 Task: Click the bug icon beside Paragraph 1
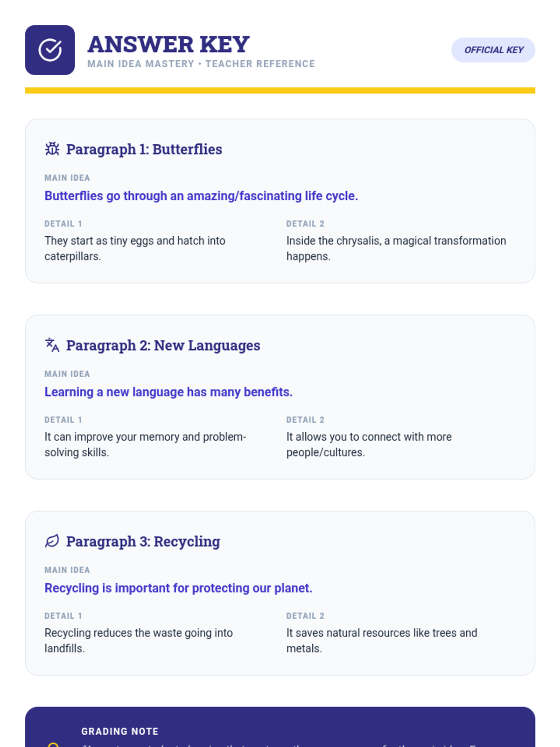click(52, 149)
